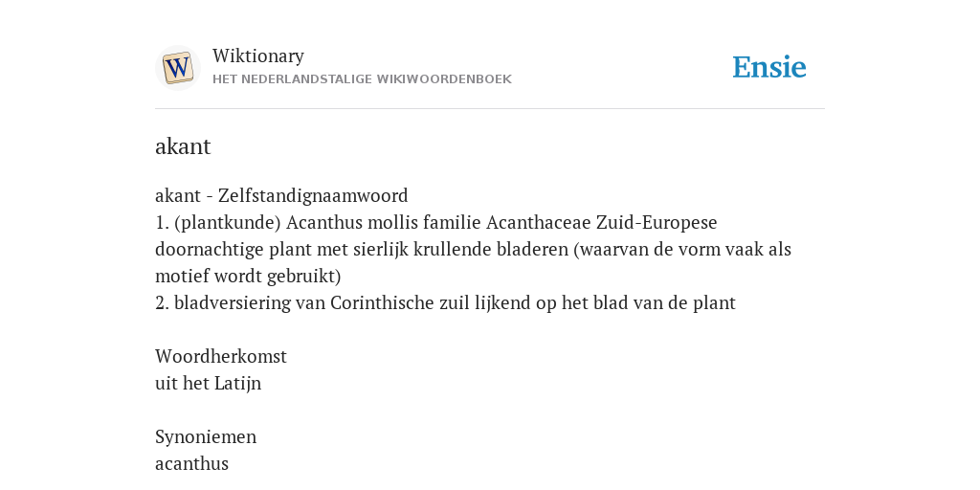Click the word 'Acanthaceae' in the definition
Viewport: 980px width, 490px height.
click(539, 222)
